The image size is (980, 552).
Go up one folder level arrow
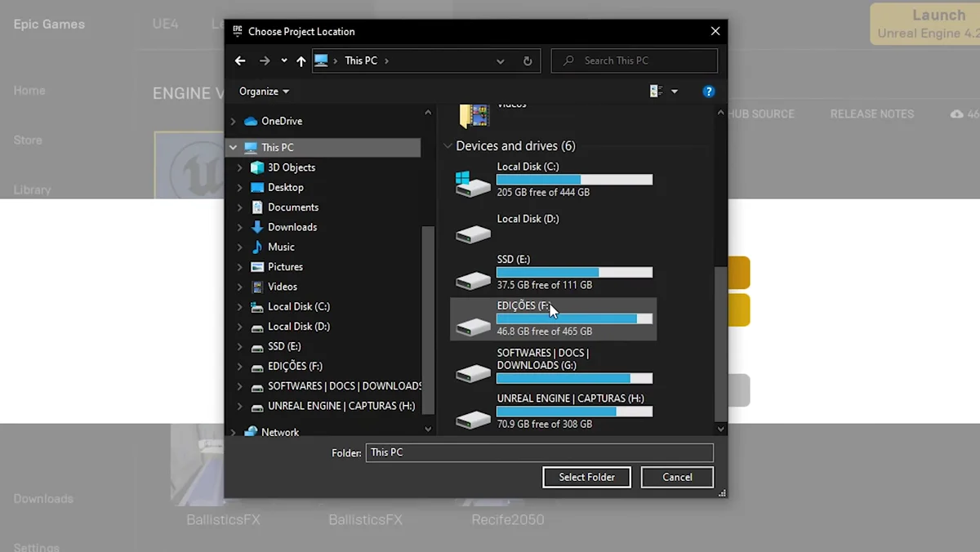tap(301, 60)
